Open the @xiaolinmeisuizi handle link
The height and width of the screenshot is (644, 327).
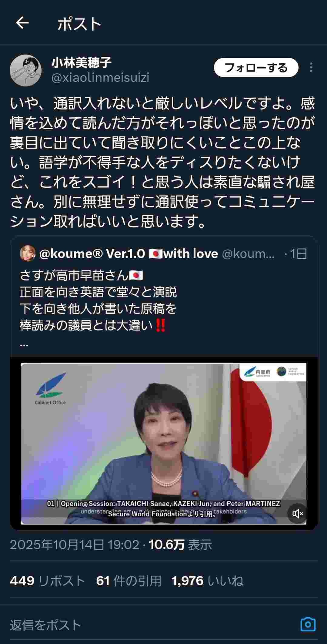click(100, 78)
